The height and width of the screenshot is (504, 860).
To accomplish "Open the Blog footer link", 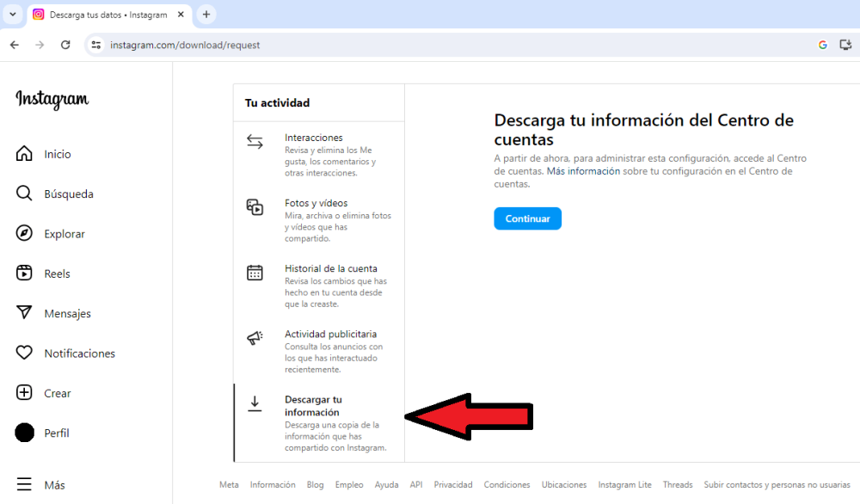I will tap(316, 485).
